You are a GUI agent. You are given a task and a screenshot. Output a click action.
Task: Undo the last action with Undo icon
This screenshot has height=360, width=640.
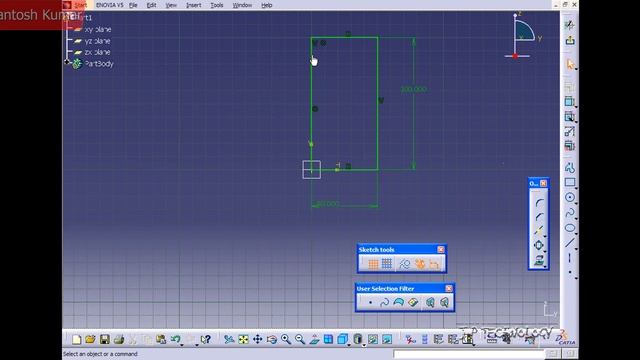click(x=175, y=340)
